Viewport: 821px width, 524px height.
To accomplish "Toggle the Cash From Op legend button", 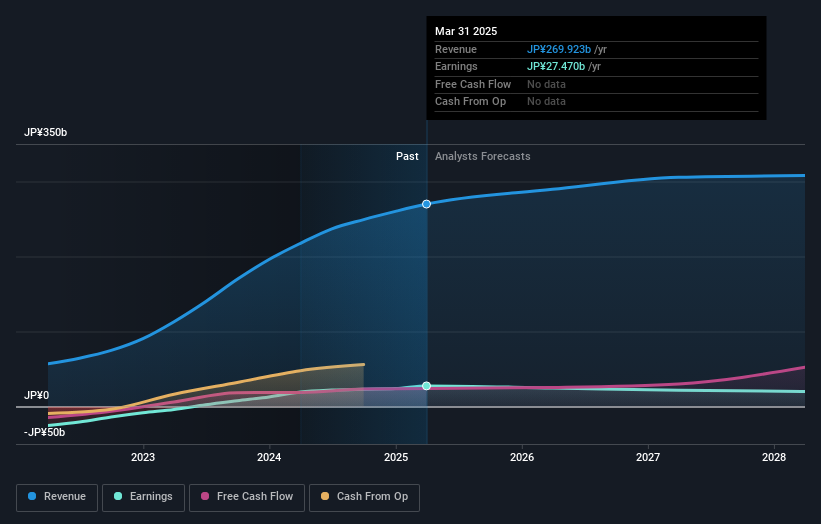I will click(364, 497).
